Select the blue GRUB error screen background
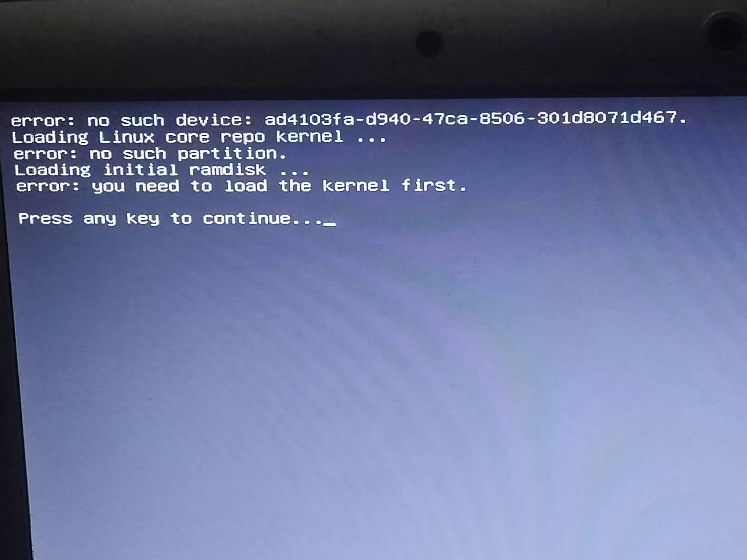Viewport: 747px width, 560px height. tap(373, 412)
